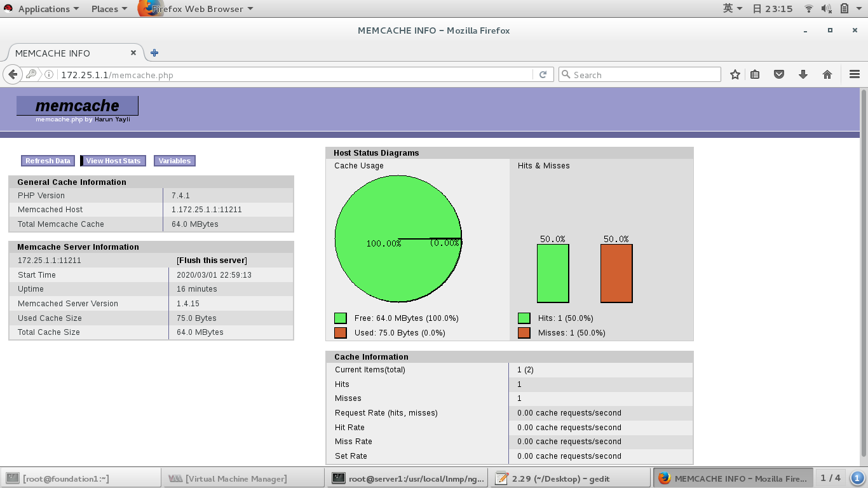Click the Variables button
Viewport: 868px width, 488px height.
(x=175, y=161)
